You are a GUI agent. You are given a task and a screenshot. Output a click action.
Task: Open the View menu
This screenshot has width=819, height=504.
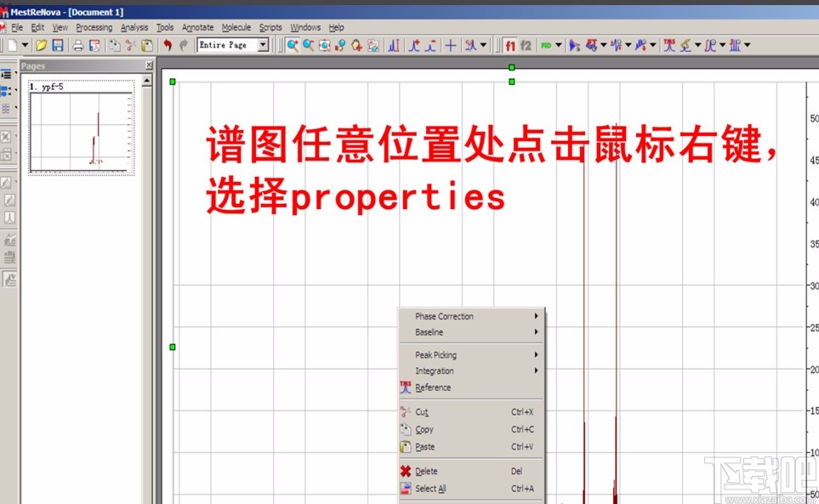click(60, 28)
